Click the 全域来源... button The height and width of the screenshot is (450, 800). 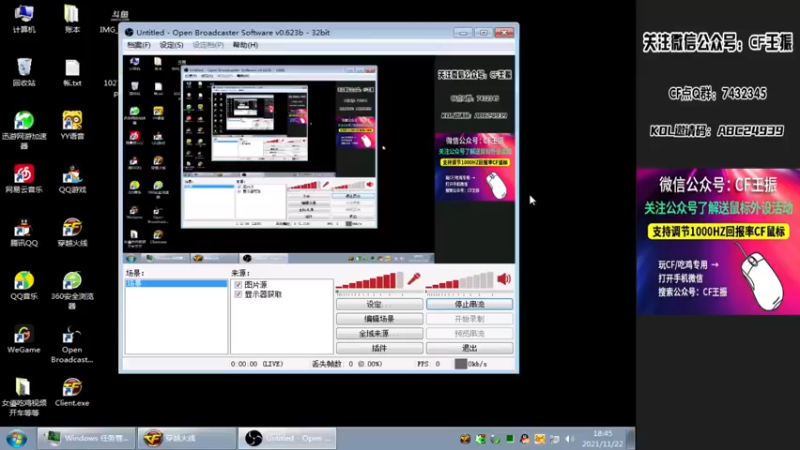[x=379, y=334]
